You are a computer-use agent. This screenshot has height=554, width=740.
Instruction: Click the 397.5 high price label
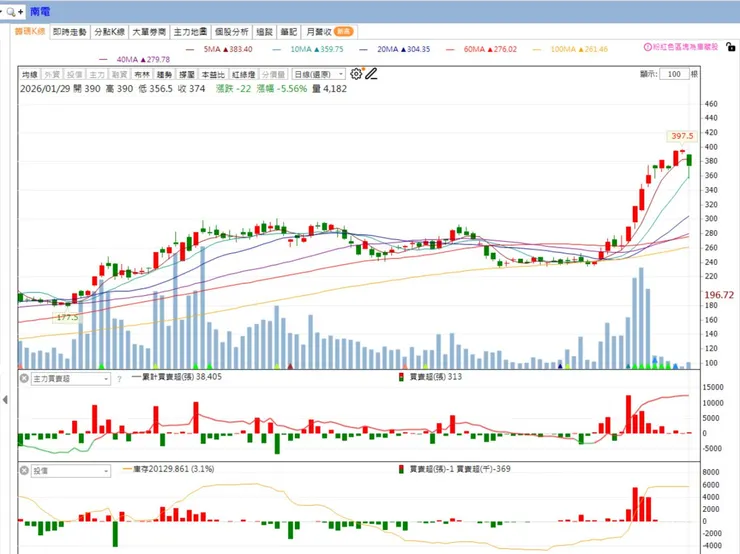pyautogui.click(x=682, y=136)
